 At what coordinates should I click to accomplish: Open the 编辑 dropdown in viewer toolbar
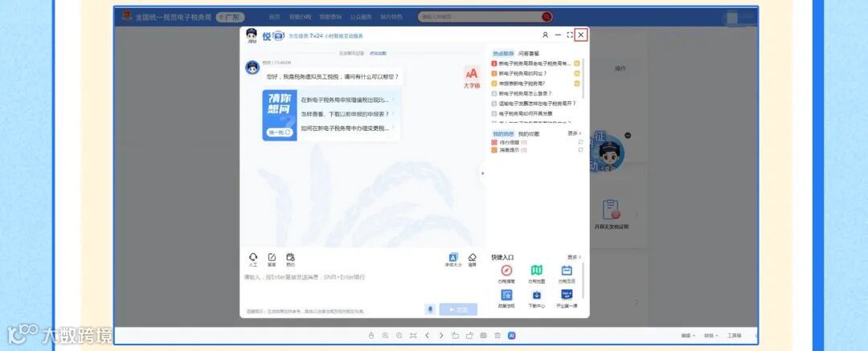[x=688, y=336]
